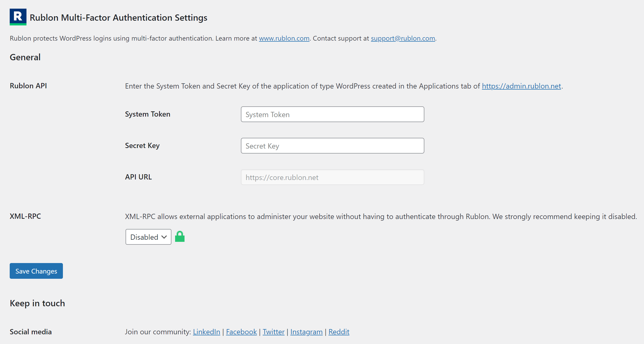
Task: Click the support@rublon.com email link
Action: tap(403, 38)
